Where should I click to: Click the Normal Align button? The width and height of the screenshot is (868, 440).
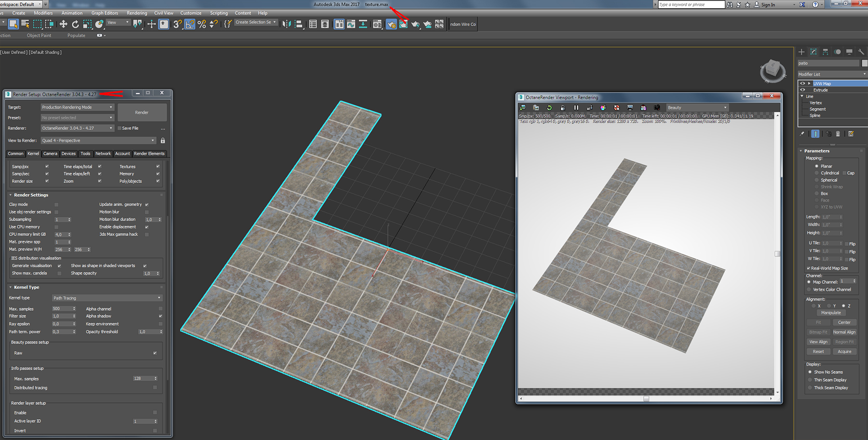pyautogui.click(x=844, y=332)
